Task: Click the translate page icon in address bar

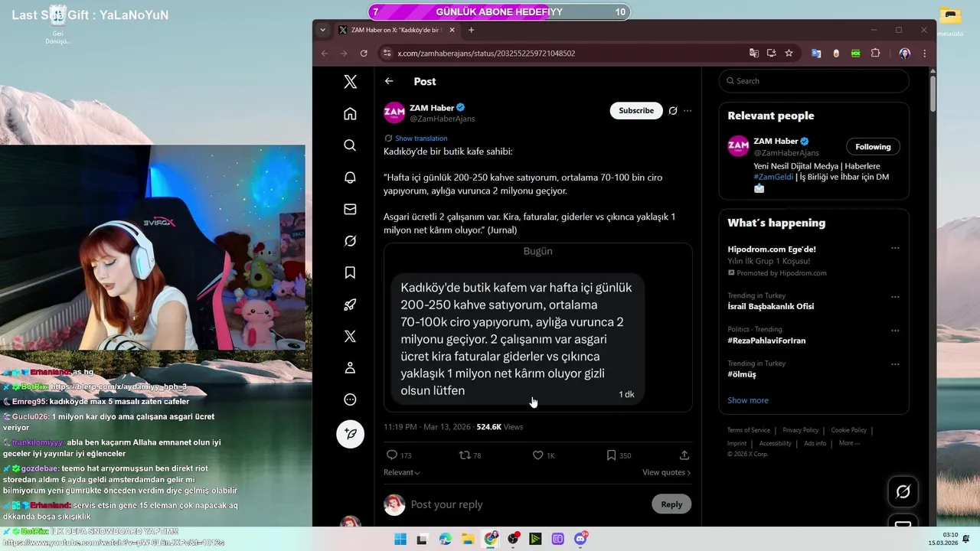Action: point(754,54)
